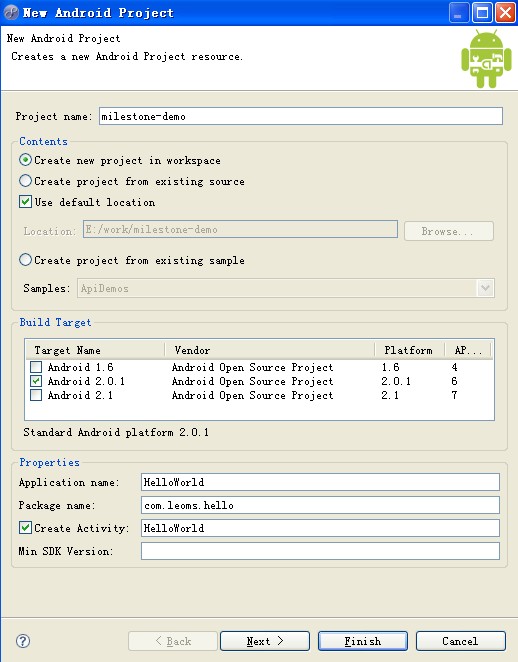518x662 pixels.
Task: Focus the Min SDK Version field
Action: (x=320, y=551)
